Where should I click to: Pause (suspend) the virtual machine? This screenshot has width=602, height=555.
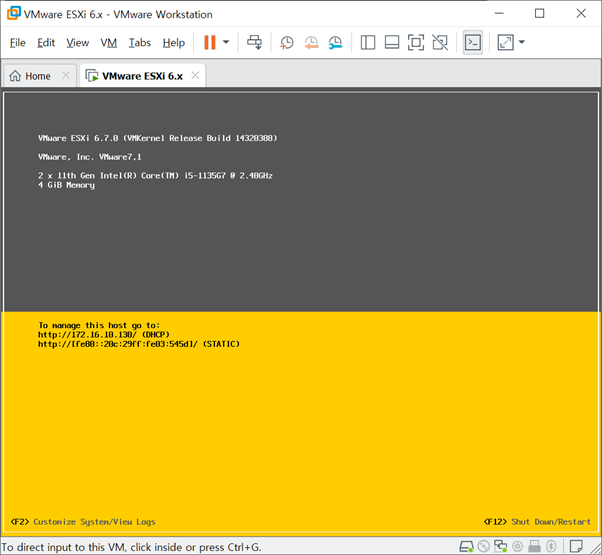210,42
